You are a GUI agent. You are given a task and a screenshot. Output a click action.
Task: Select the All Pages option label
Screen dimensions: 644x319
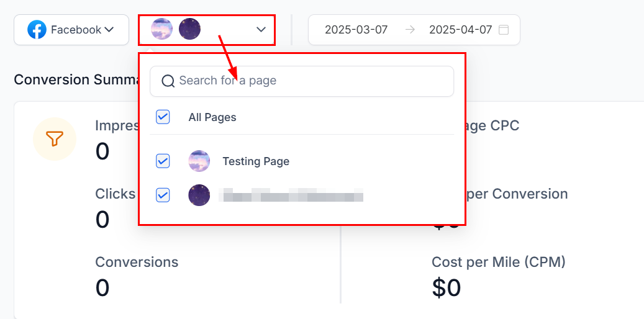[212, 117]
